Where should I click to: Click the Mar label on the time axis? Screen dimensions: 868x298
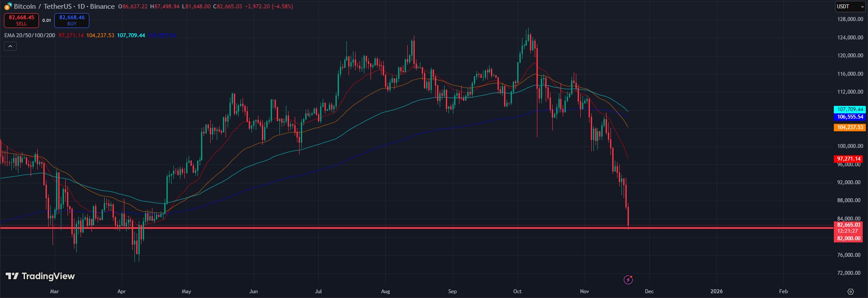[54, 291]
